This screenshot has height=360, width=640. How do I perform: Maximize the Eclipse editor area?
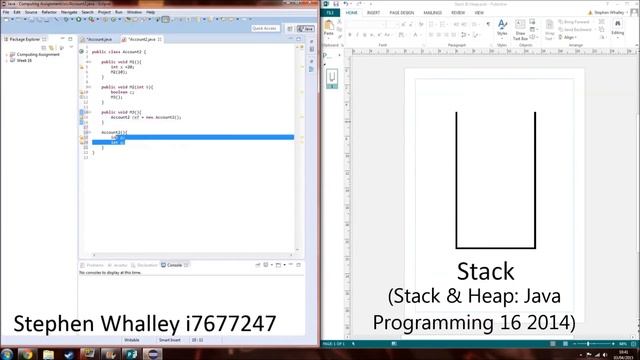298,39
